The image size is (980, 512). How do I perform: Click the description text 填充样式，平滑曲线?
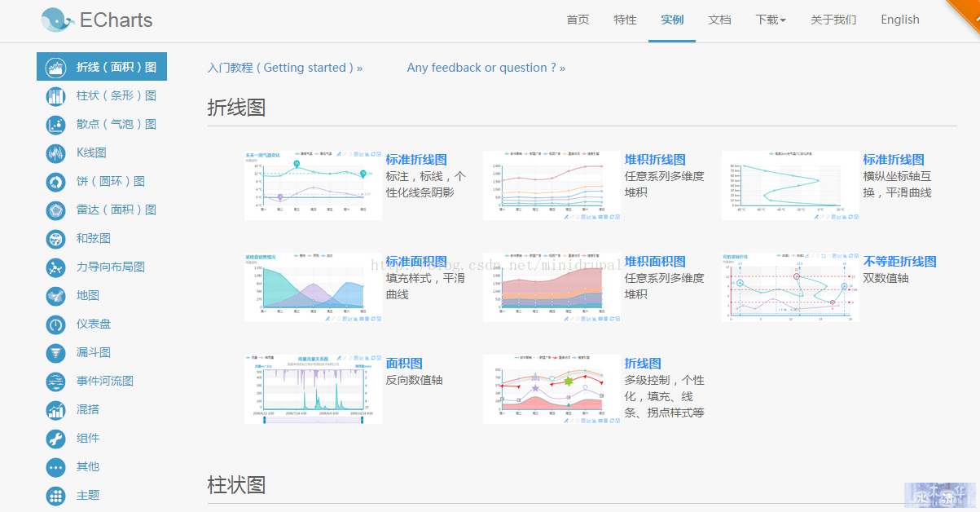coord(426,286)
